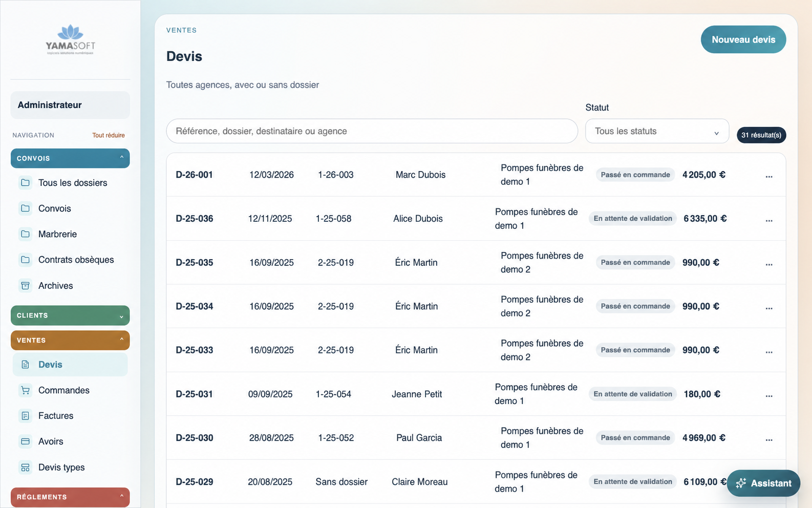Click the document icon beside Devis
Viewport: 812px width, 508px height.
pos(25,365)
